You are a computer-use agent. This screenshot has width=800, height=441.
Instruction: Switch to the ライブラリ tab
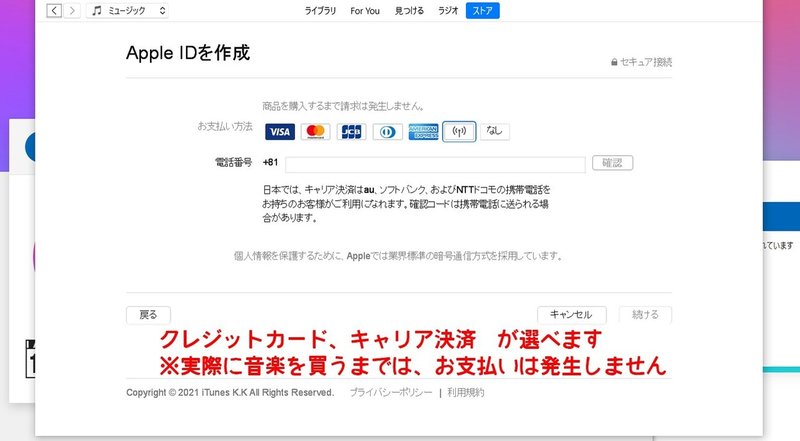coord(320,11)
